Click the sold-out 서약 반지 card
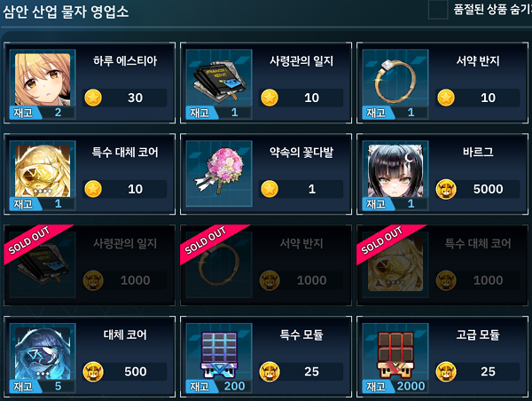532x401 pixels. click(266, 265)
